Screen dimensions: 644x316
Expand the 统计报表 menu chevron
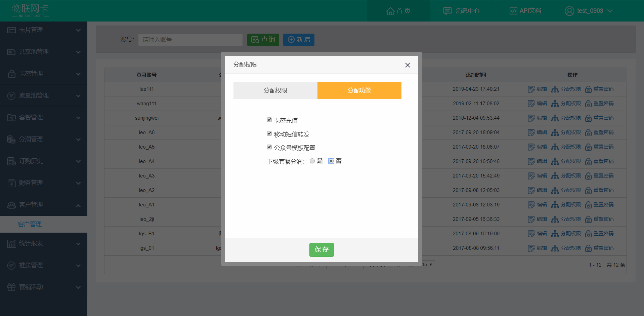coord(78,244)
